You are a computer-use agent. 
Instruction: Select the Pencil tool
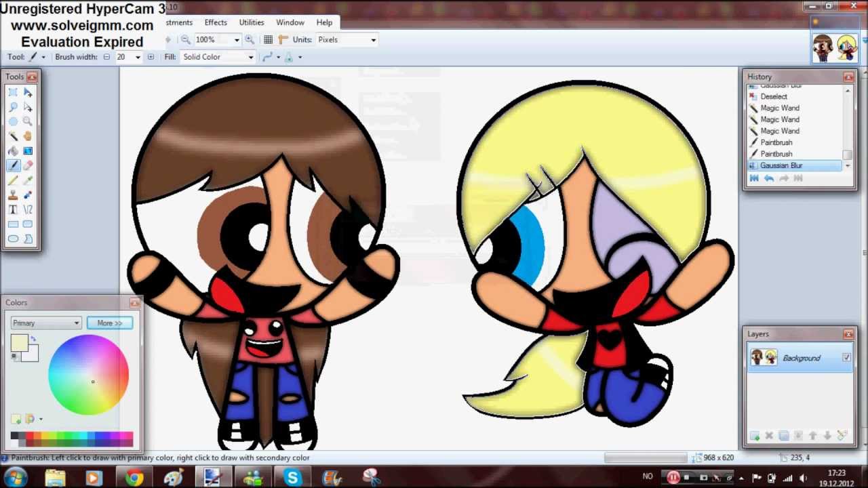(x=13, y=180)
